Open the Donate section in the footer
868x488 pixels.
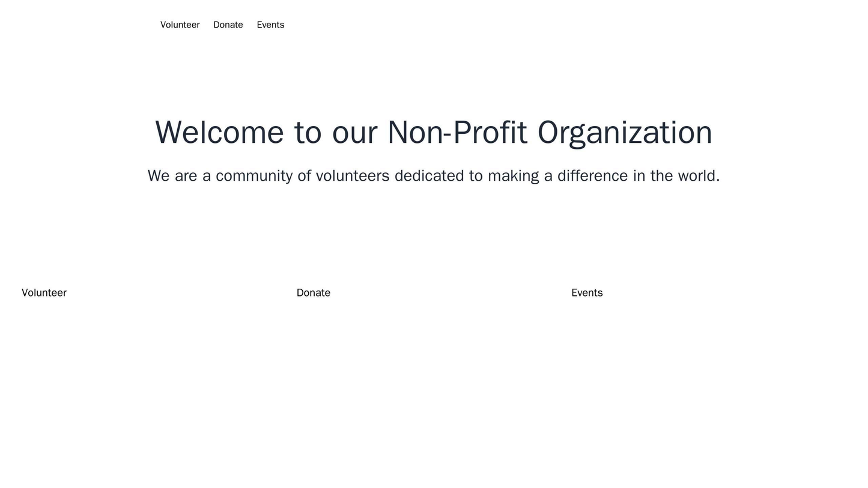(313, 292)
